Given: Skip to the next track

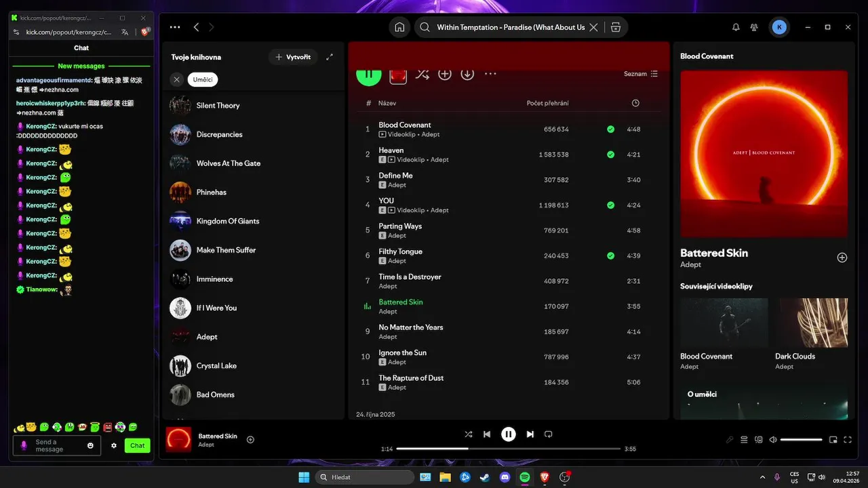Looking at the screenshot, I should pos(530,434).
